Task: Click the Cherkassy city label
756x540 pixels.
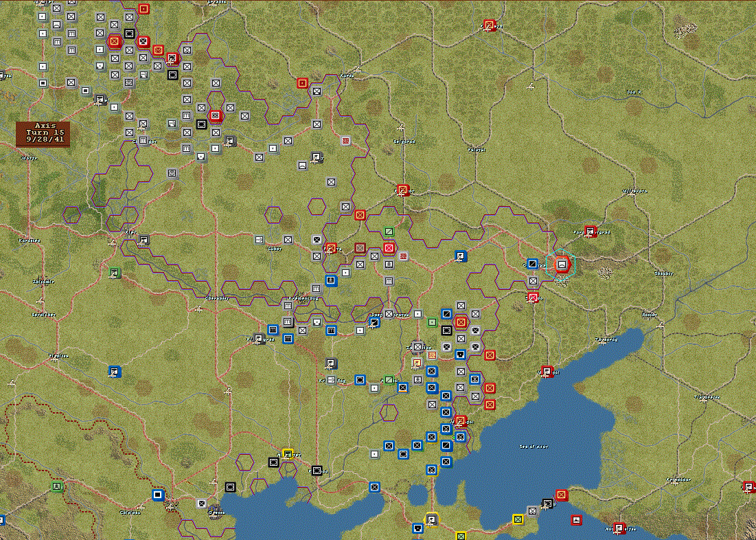Action: pyautogui.click(x=217, y=298)
